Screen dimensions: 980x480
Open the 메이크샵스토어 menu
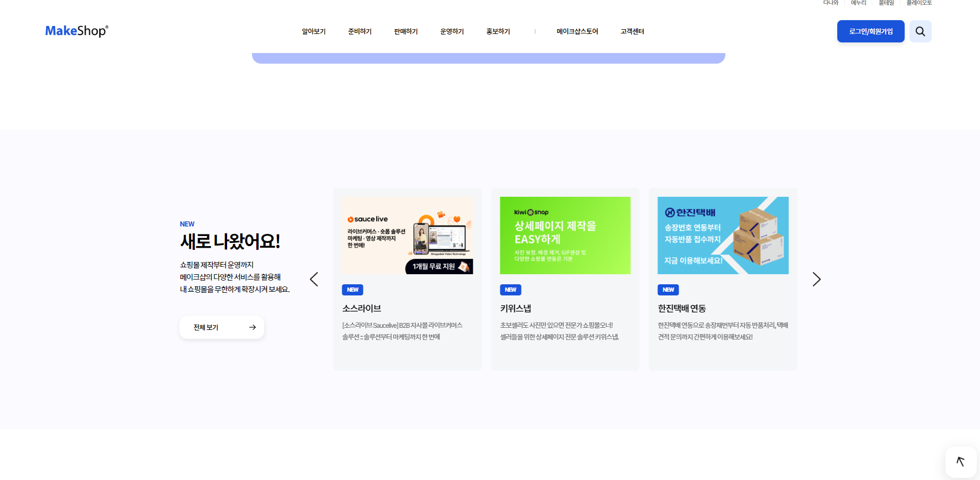[577, 31]
